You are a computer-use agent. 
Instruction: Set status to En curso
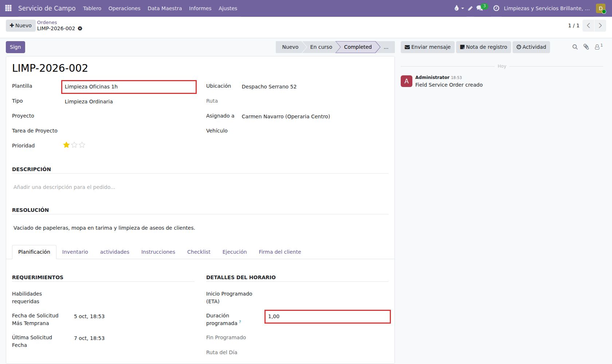coord(321,47)
